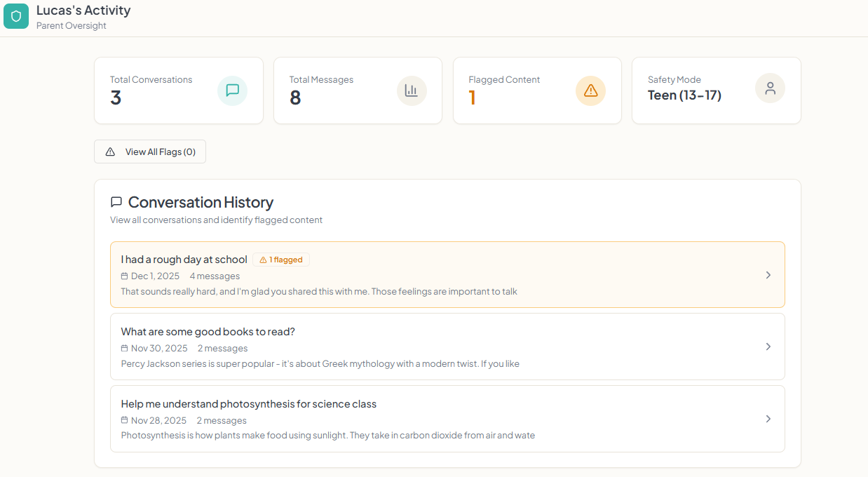Expand the photosynthesis conversation chevron

click(x=768, y=419)
